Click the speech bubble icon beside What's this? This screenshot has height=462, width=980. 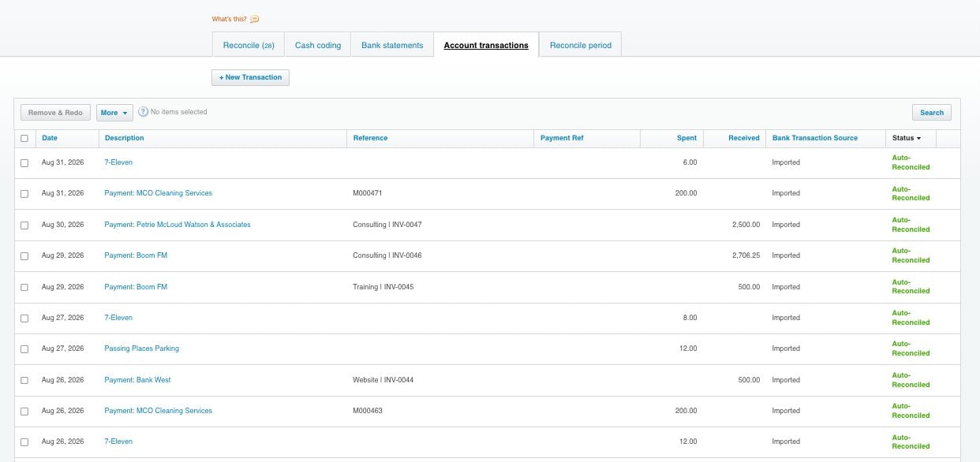[255, 19]
